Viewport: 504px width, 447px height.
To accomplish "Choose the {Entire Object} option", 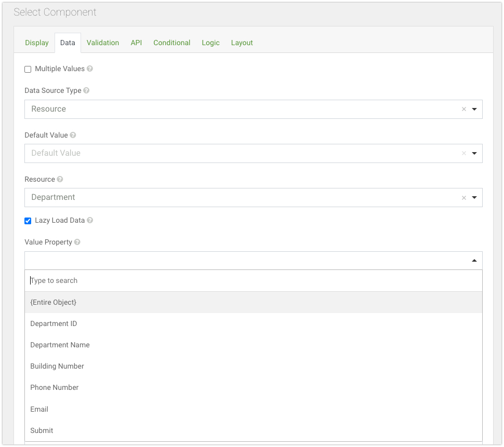I will coord(54,302).
